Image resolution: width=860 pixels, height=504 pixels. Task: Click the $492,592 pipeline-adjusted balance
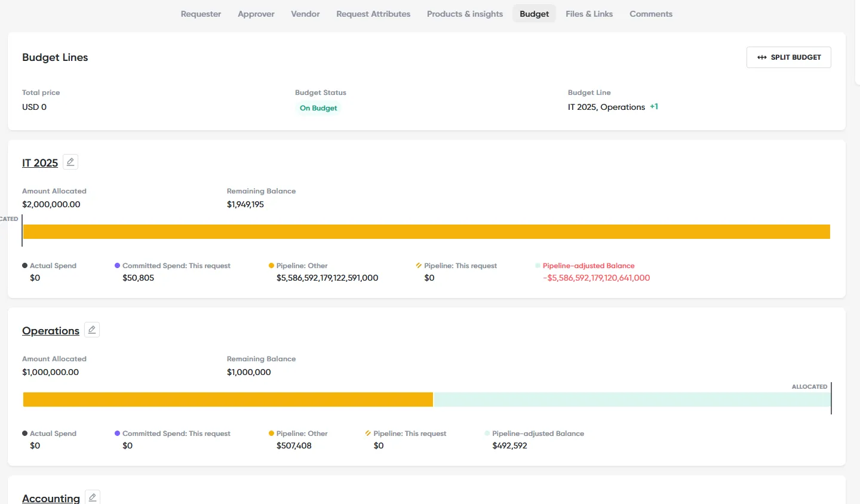(x=509, y=445)
